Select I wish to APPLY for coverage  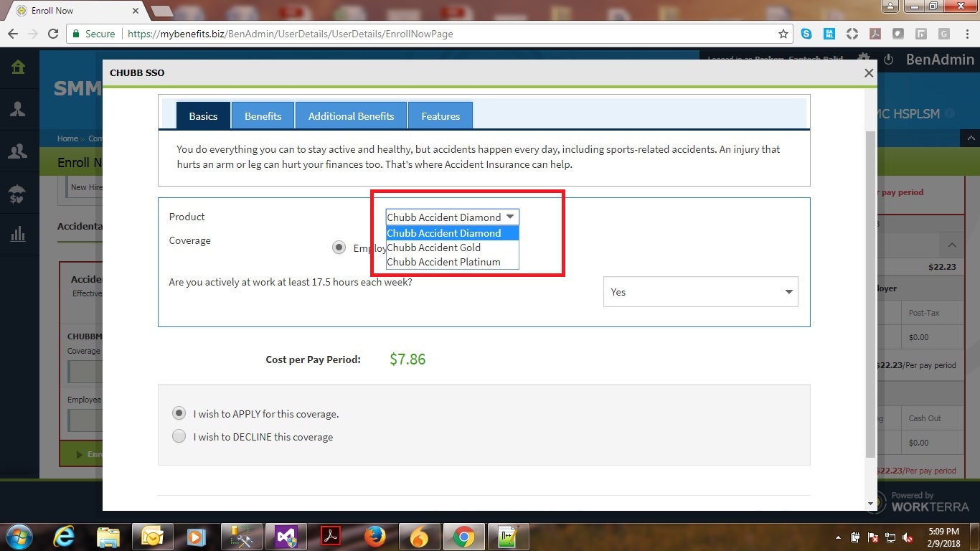pos(179,413)
